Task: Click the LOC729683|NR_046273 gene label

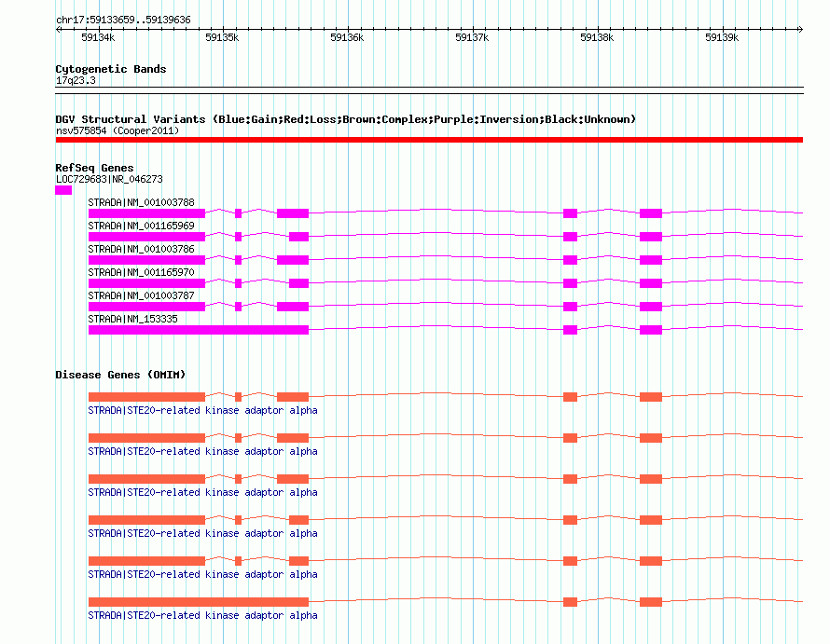Action: 109,179
